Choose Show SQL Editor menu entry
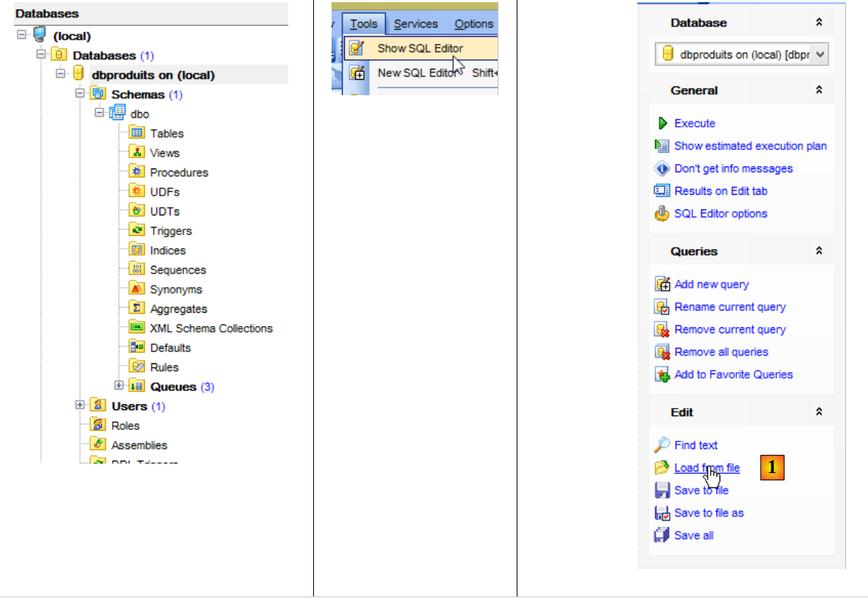 (x=420, y=48)
